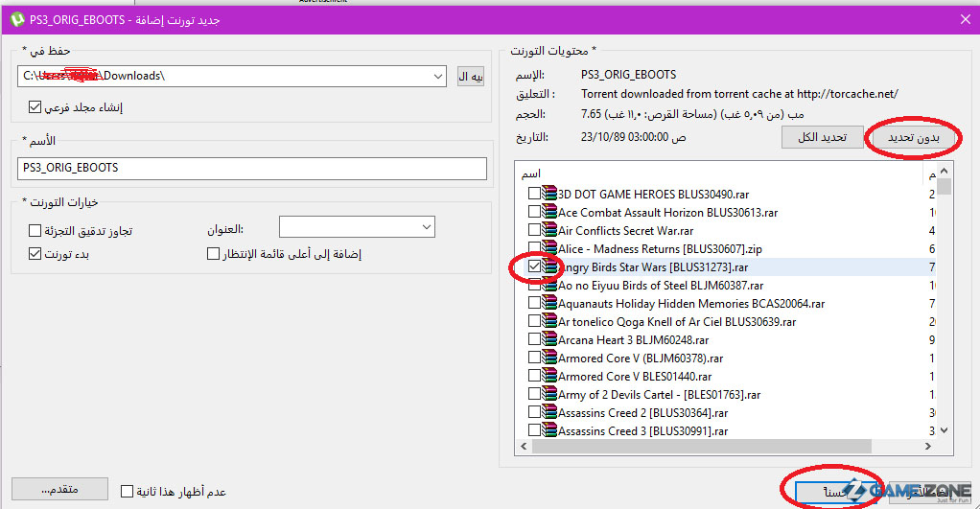Screen dimensions: 980x509
Task: Disable the start torrent checkbox
Action: tap(35, 254)
